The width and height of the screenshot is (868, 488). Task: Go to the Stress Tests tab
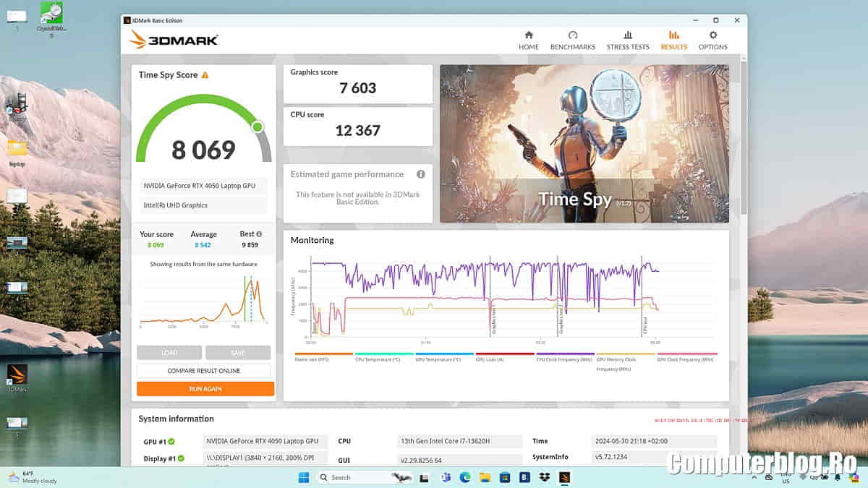[627, 40]
